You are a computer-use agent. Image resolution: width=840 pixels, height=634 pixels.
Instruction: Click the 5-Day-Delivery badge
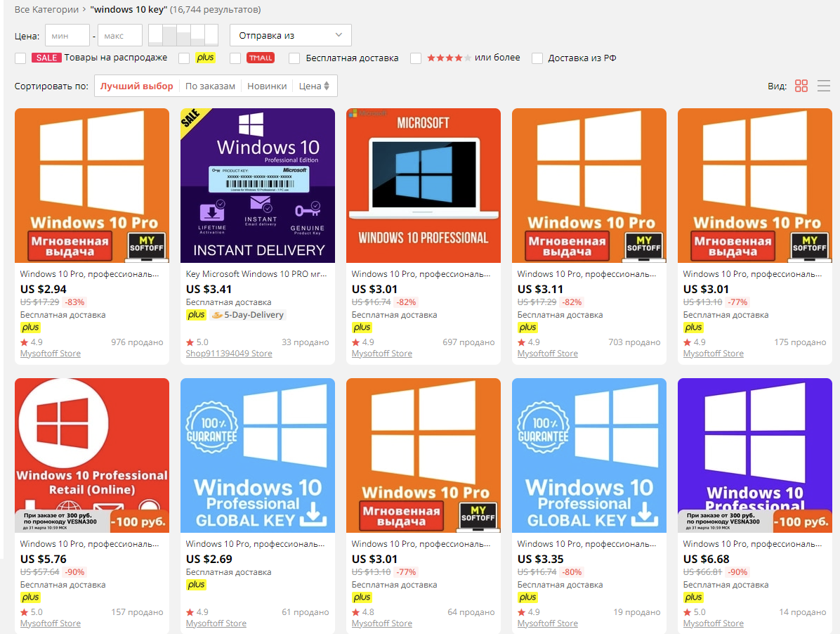(248, 315)
